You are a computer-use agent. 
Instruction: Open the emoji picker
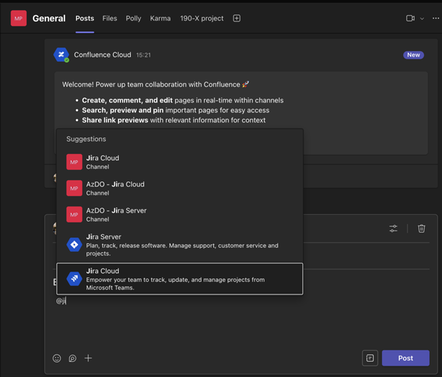[57, 358]
